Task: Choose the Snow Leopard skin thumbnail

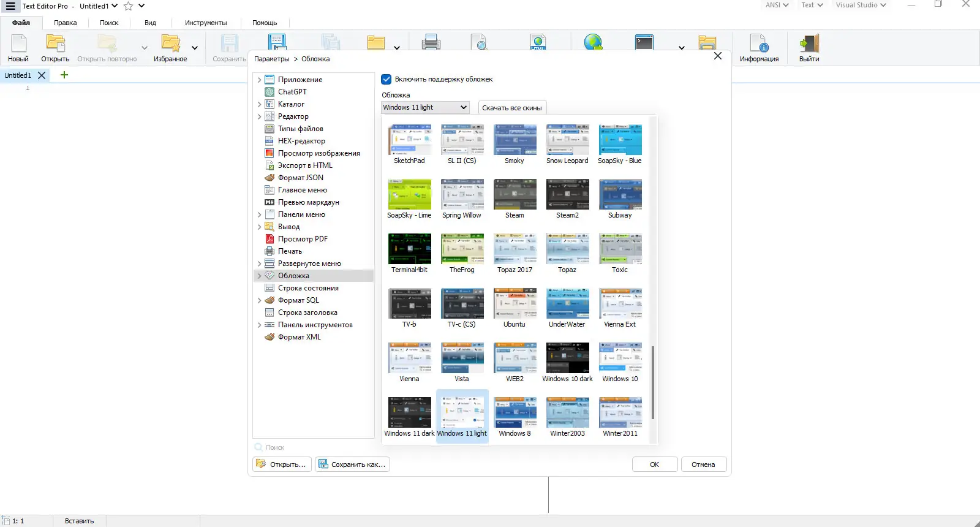Action: pos(567,144)
